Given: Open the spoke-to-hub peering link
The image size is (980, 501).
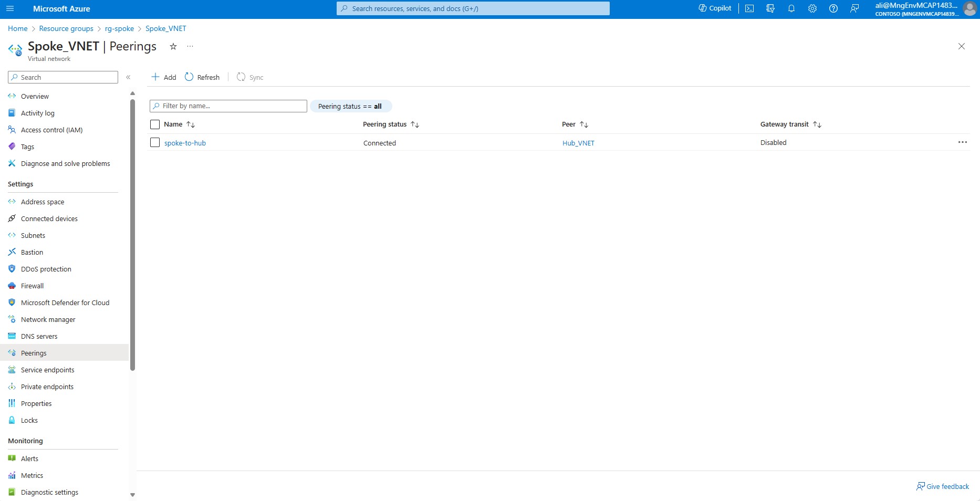Looking at the screenshot, I should (185, 143).
